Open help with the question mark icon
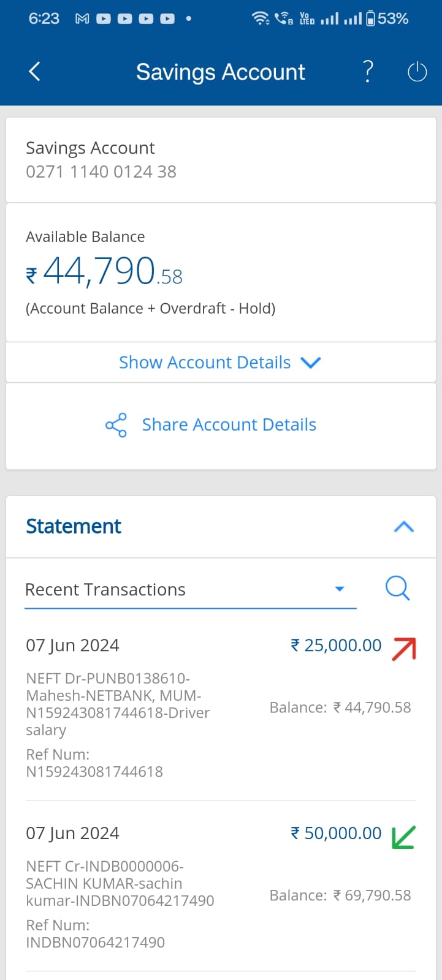The height and width of the screenshot is (980, 442). pos(367,72)
